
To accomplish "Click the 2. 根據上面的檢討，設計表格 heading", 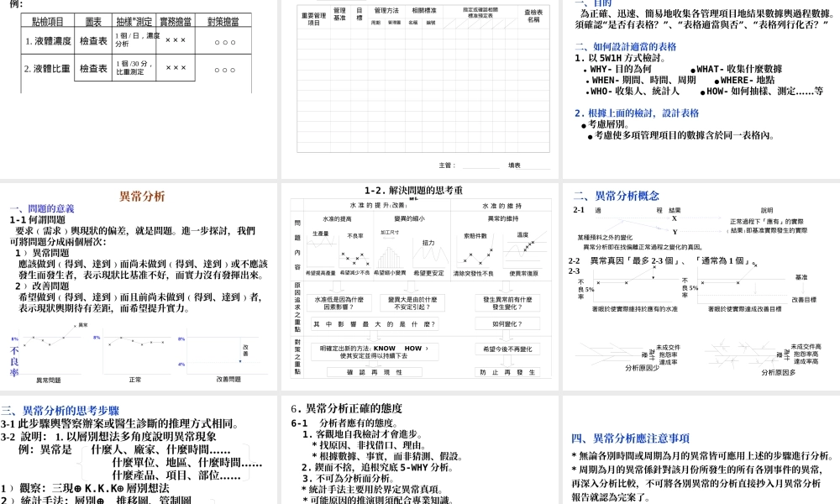I will click(x=637, y=113).
